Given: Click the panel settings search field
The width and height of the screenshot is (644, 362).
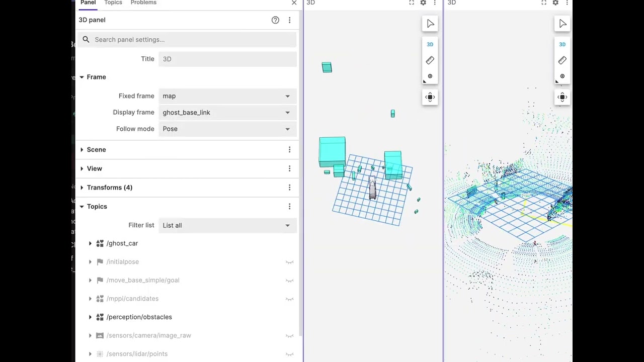Looking at the screenshot, I should coord(188,40).
